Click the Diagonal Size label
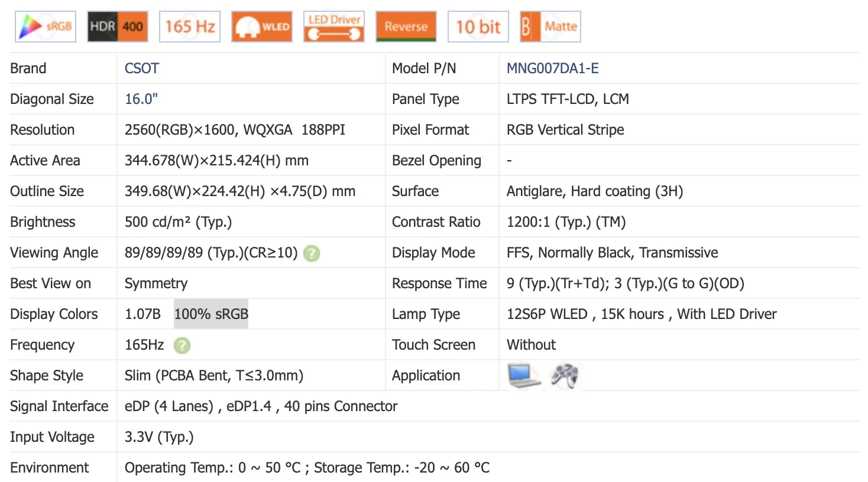Screen dimensions: 868x482 coord(52,99)
